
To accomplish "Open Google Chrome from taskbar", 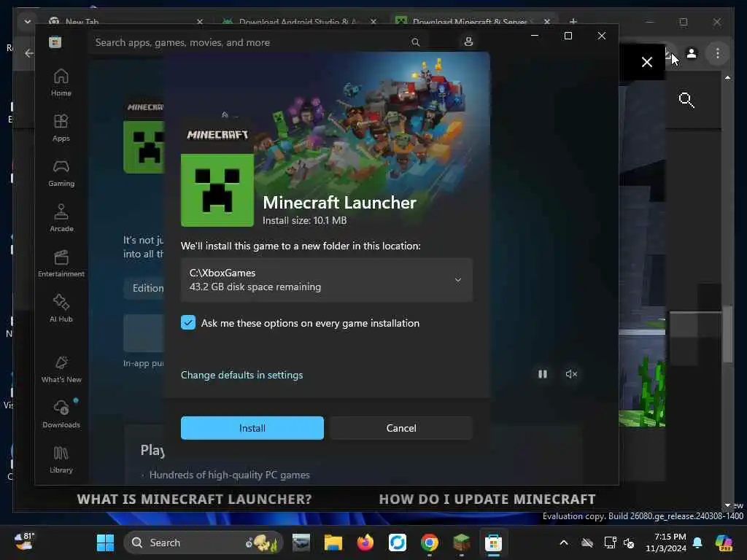I will coord(429,542).
